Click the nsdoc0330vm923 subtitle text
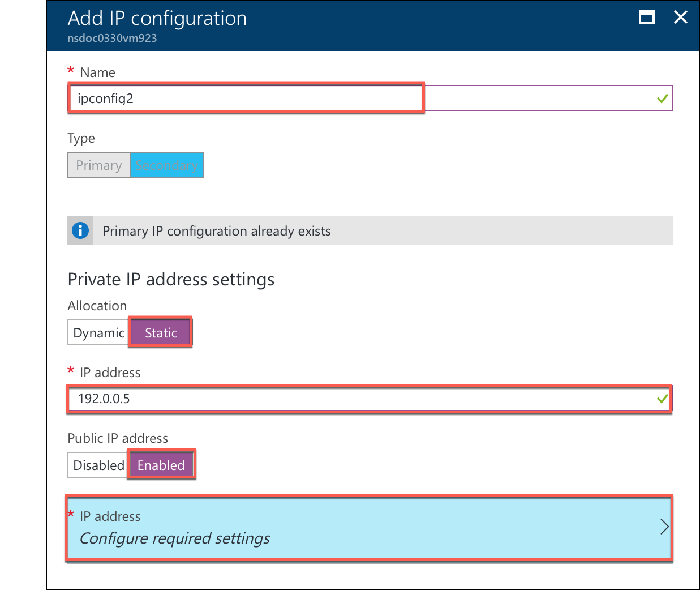The height and width of the screenshot is (590, 700). click(x=112, y=38)
